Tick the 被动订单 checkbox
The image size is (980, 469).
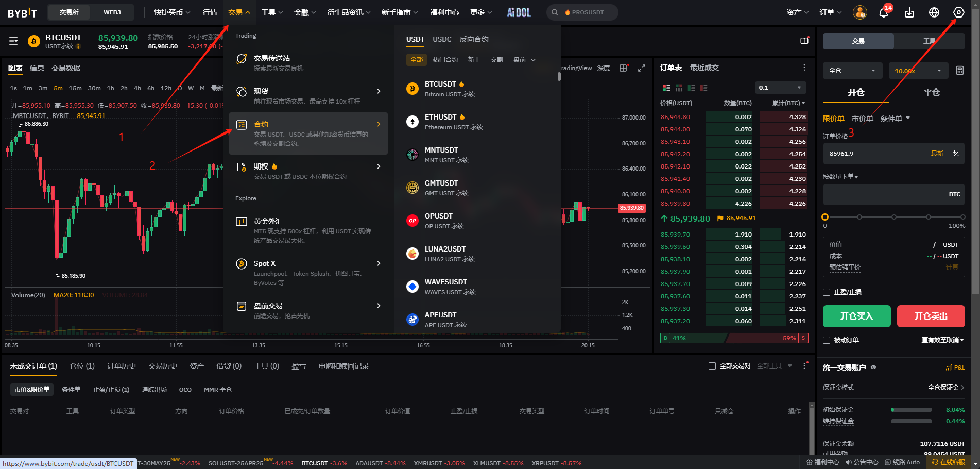827,340
